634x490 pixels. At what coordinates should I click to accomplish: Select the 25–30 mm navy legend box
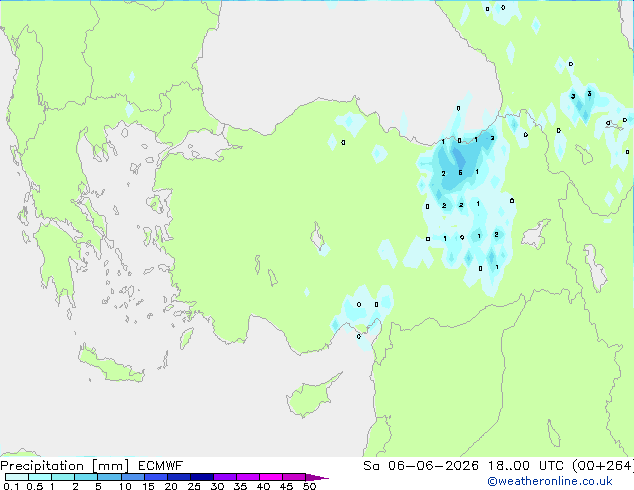[x=201, y=477]
